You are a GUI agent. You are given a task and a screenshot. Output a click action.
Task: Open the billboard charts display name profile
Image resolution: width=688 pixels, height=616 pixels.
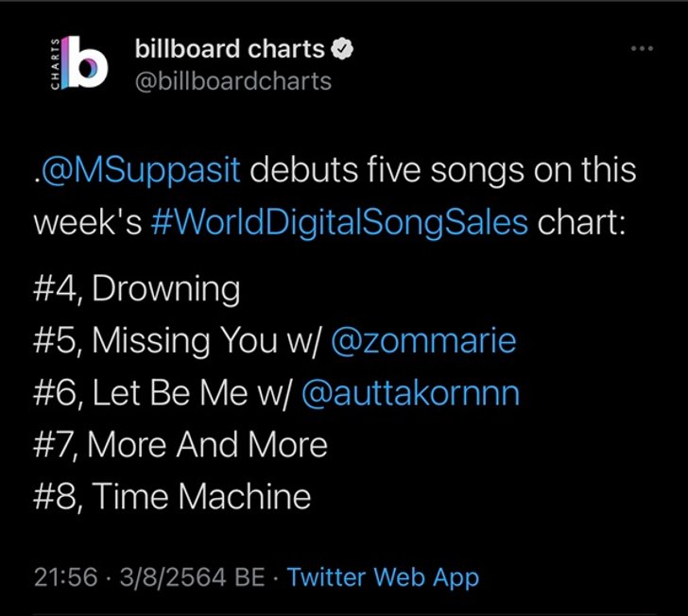(x=230, y=47)
